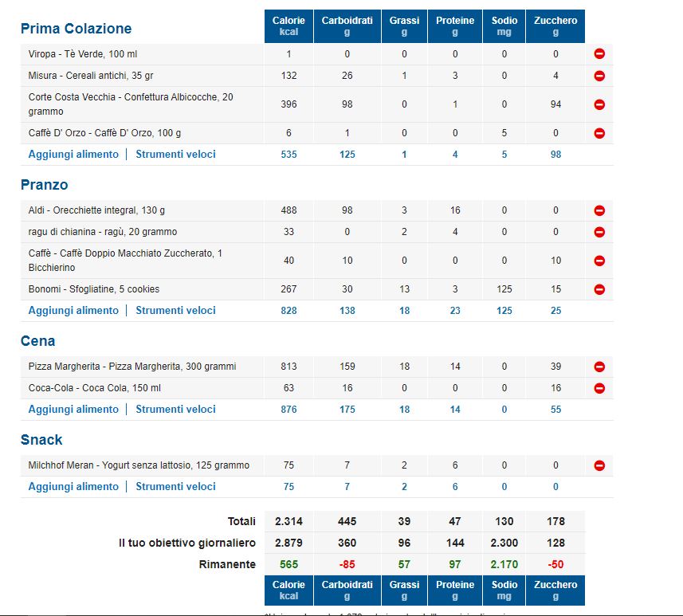
Task: Click Aggiungi alimento under Cena
Action: pos(73,410)
